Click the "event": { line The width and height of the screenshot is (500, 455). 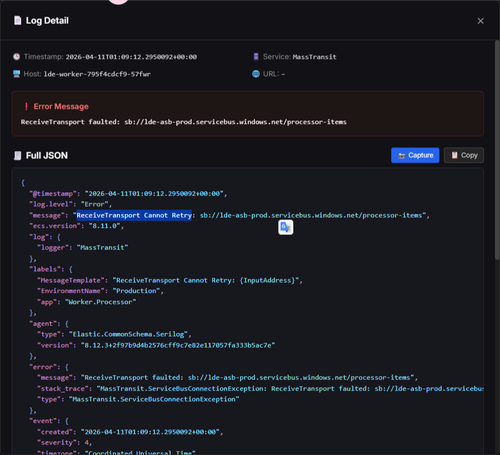[x=49, y=421]
